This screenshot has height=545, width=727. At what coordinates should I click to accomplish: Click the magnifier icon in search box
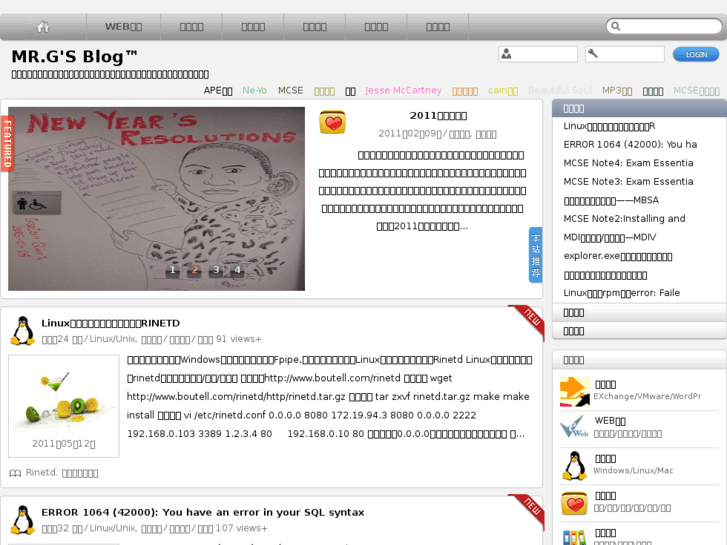[616, 26]
